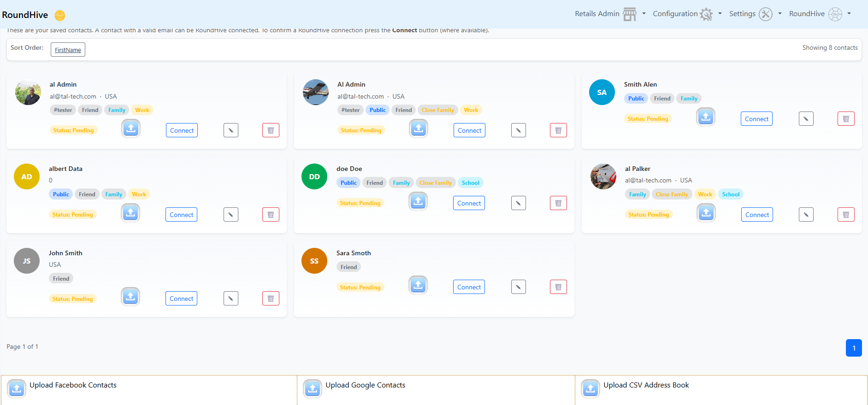The width and height of the screenshot is (868, 405).
Task: Click the Upload Google Contacts icon
Action: pyautogui.click(x=313, y=388)
